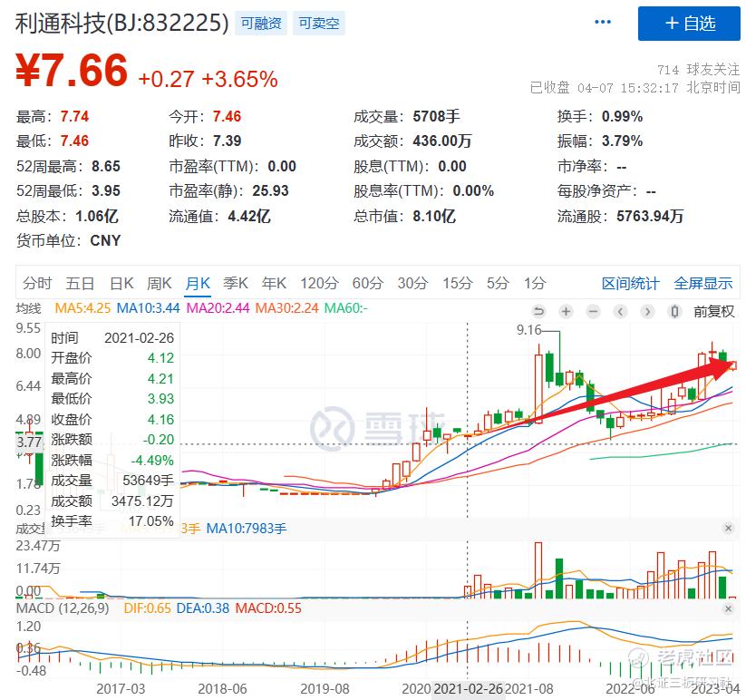Image resolution: width=746 pixels, height=700 pixels.
Task: Click the tooltip 换手率 17.05% row
Action: pos(112,521)
